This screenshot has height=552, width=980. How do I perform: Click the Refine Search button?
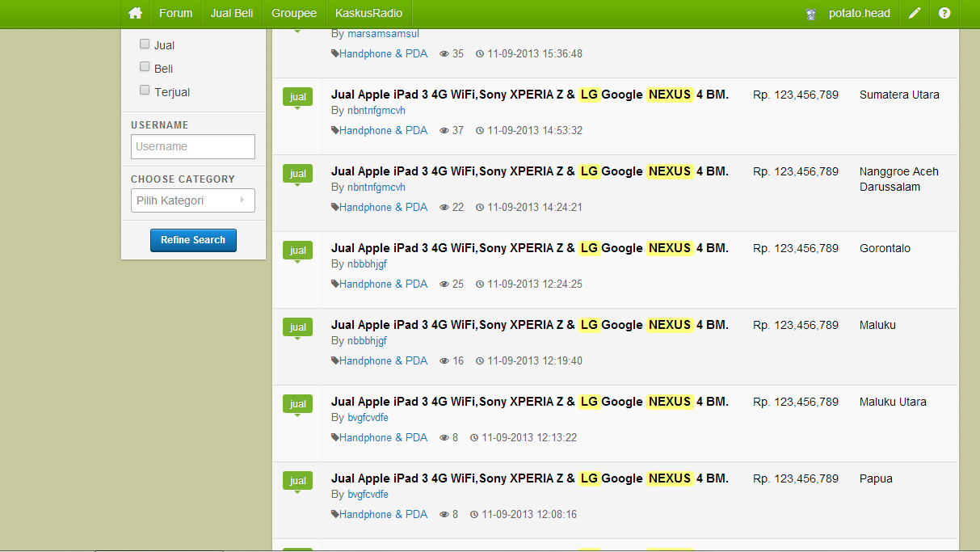[x=193, y=240]
